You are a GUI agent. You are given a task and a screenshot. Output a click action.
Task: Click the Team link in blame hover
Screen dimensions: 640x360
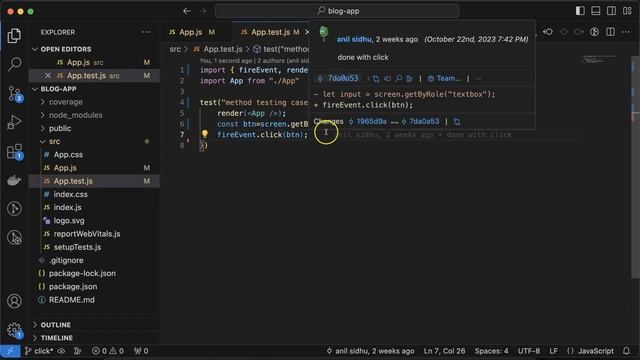444,78
